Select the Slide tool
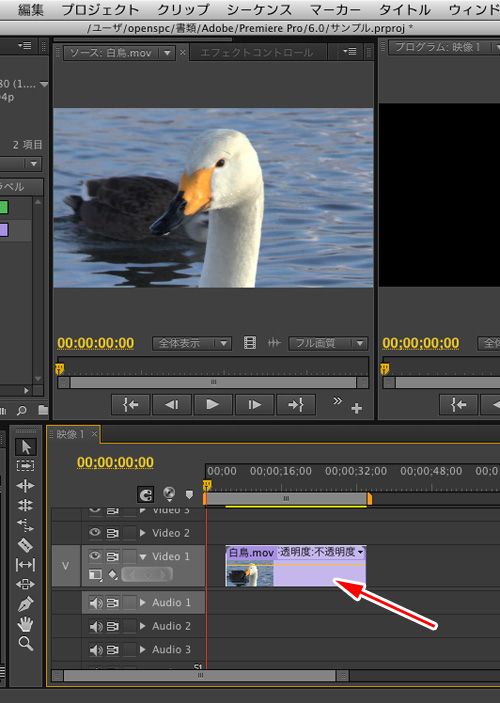 26,584
